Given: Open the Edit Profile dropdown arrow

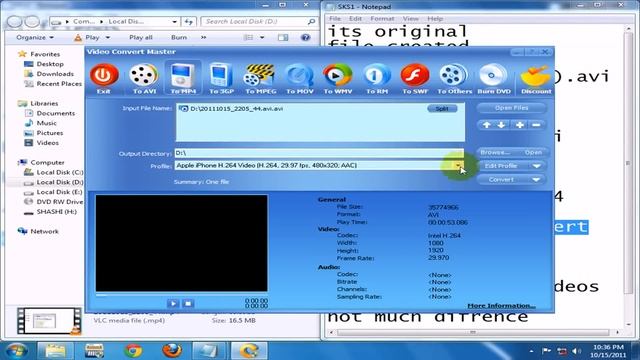Looking at the screenshot, I should (x=537, y=166).
